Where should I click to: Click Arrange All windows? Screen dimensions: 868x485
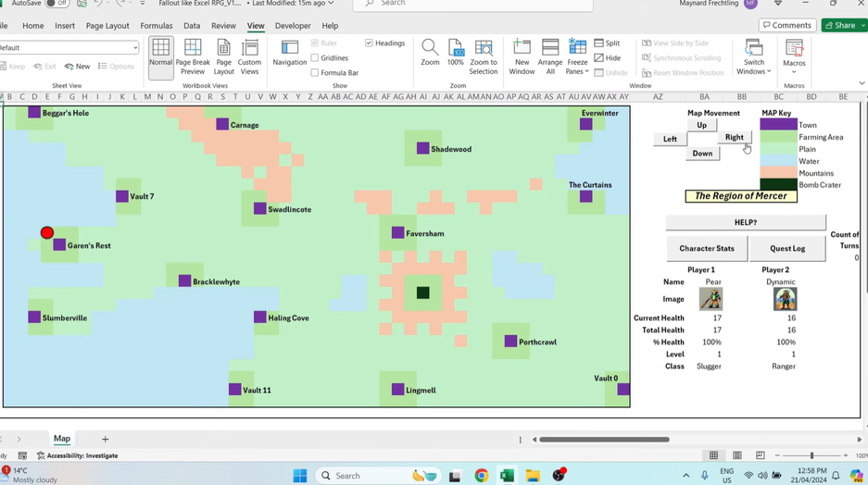click(x=550, y=57)
